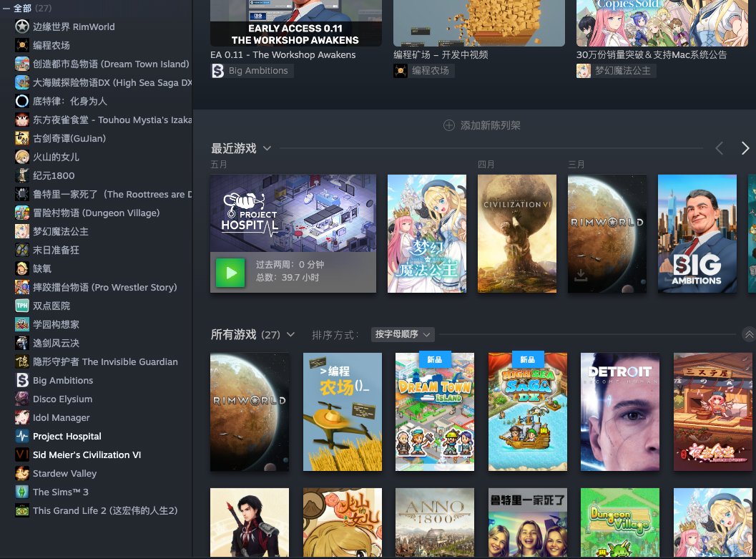Click the 底特律:化身为人 circle icon
The height and width of the screenshot is (559, 756).
21,102
